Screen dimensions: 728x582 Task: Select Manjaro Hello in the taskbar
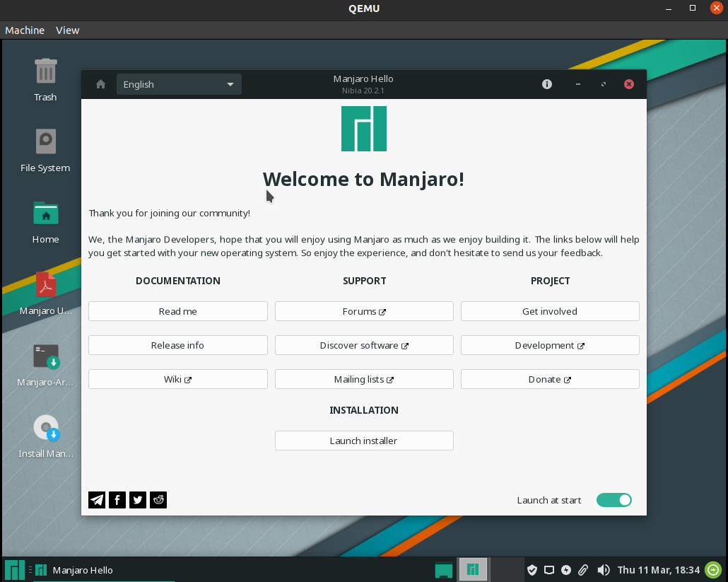coord(83,569)
